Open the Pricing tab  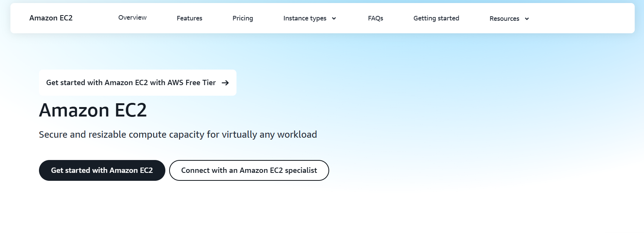(243, 18)
